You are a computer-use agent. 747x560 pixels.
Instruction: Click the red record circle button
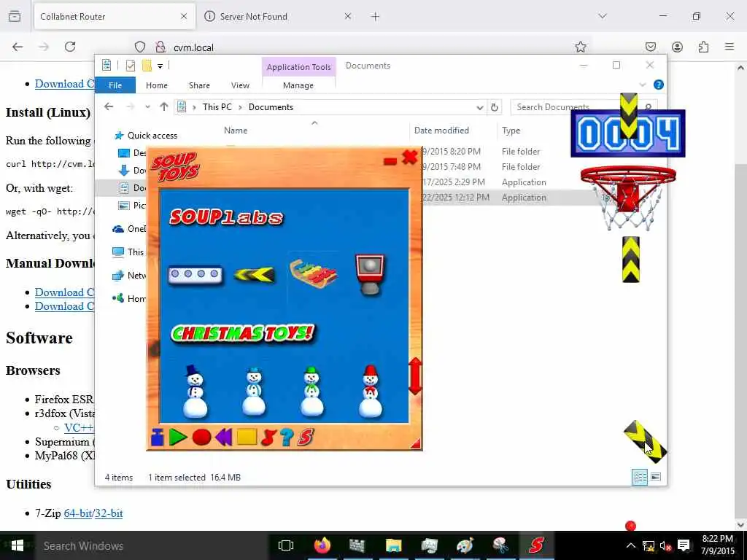click(201, 437)
